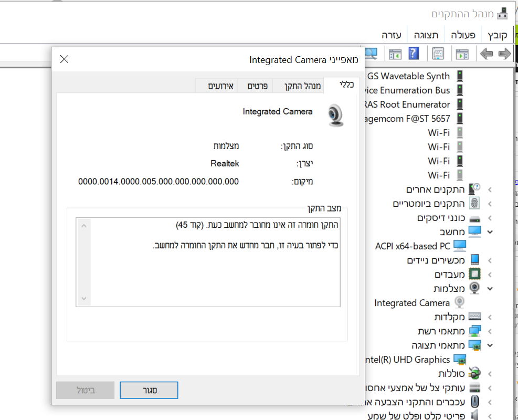Expand מכשירים ניידים category
This screenshot has height=420, width=518.
click(x=490, y=260)
